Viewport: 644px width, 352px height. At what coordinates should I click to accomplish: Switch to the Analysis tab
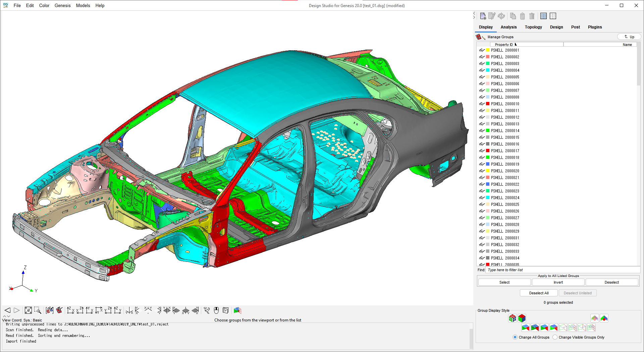click(x=508, y=27)
